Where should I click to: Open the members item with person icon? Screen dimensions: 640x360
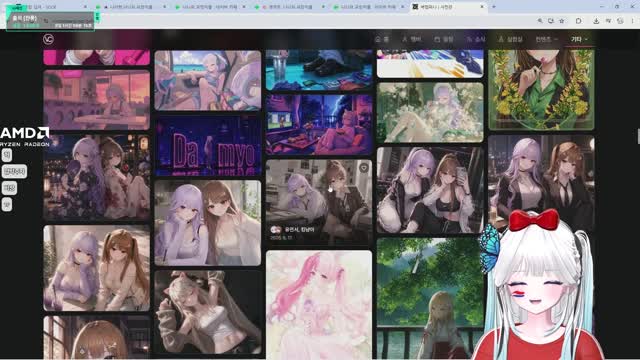[x=411, y=39]
